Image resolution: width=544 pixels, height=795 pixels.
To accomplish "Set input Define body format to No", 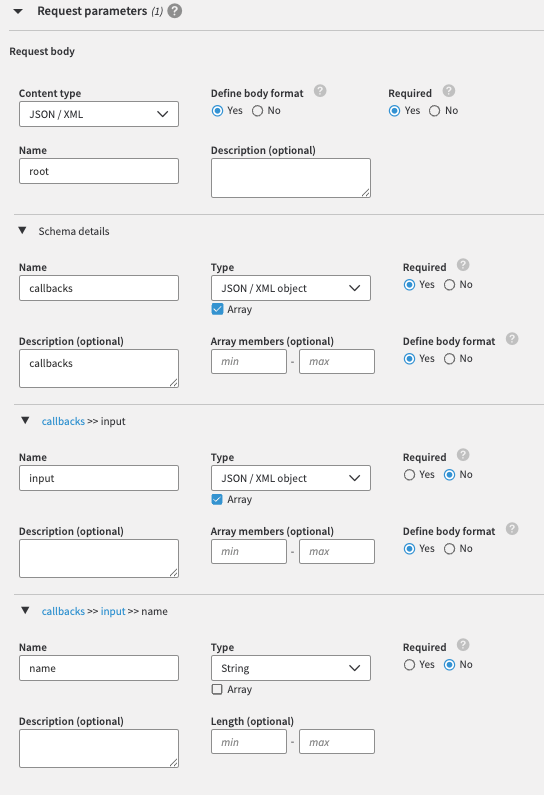I will 449,549.
